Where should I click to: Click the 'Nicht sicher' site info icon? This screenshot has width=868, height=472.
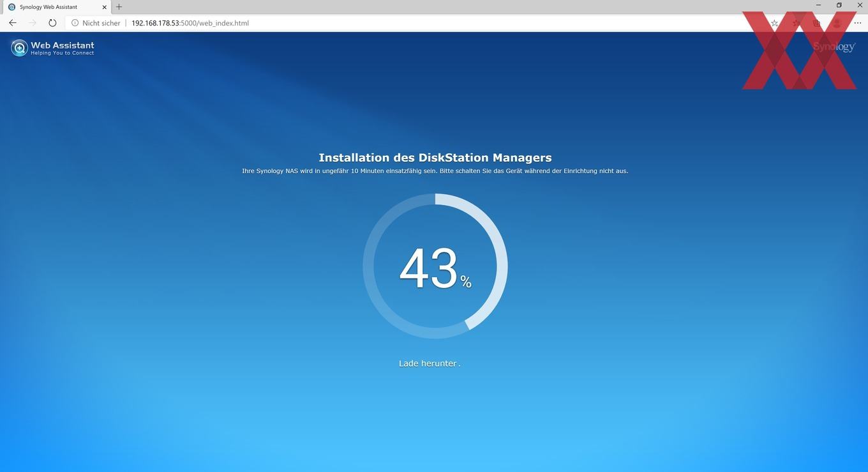pos(75,23)
